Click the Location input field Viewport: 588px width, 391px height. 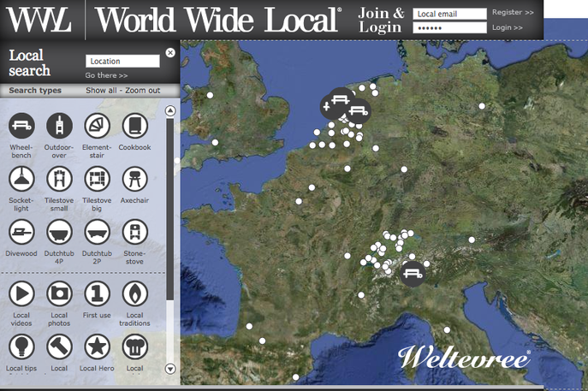tap(122, 62)
